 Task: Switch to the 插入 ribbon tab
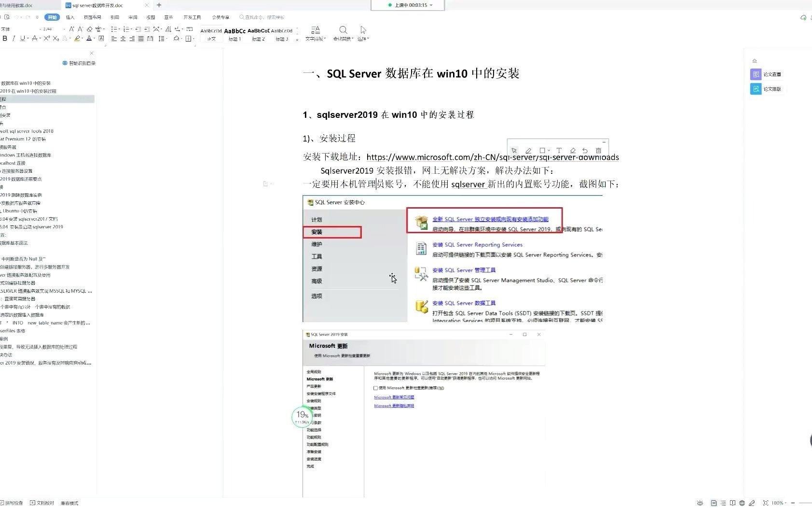pyautogui.click(x=70, y=17)
